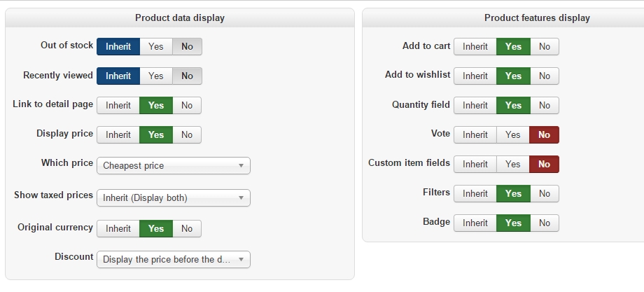The height and width of the screenshot is (292, 644).
Task: Set Out of stock to No
Action: pos(187,46)
